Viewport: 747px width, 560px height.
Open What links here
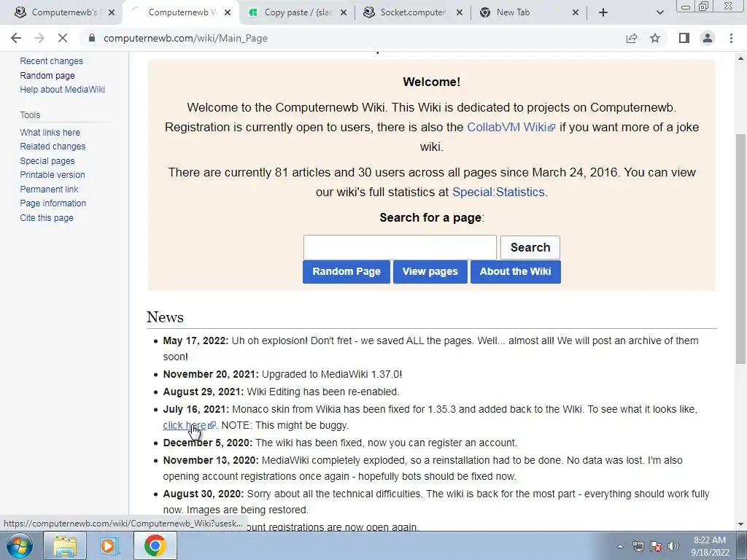coord(50,133)
